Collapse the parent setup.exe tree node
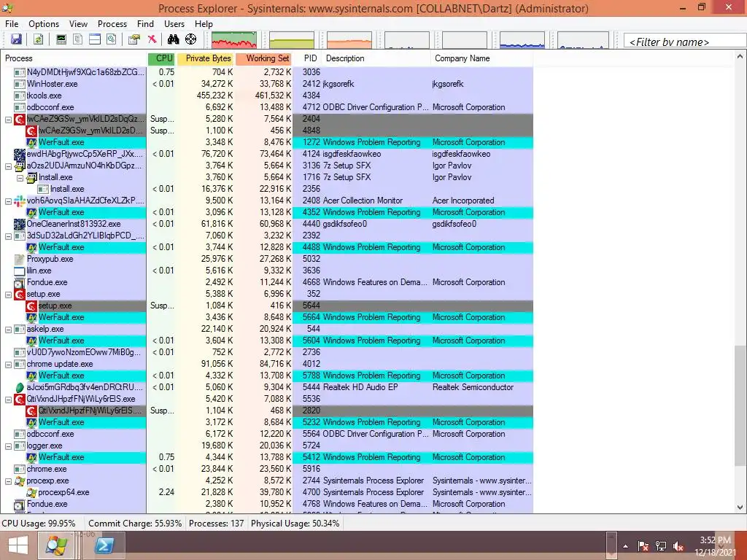 [8, 295]
